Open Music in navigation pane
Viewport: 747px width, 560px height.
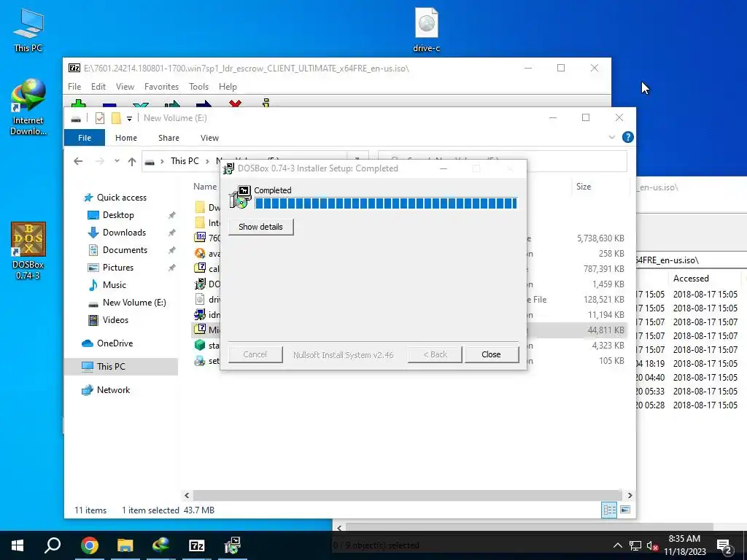(114, 285)
